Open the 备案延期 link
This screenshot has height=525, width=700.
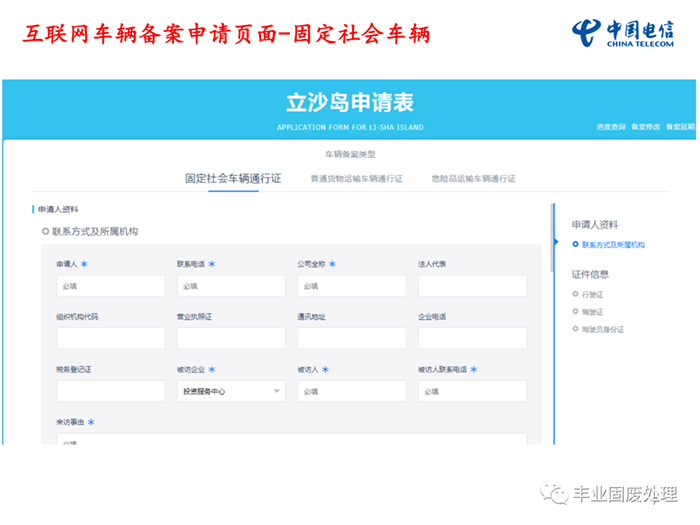click(679, 127)
